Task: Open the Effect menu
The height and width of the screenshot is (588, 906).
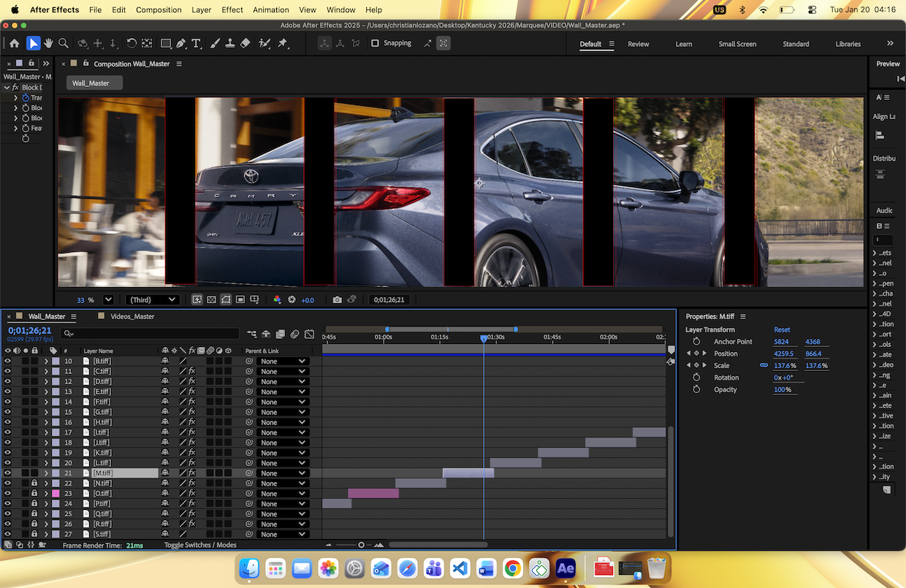Action: click(232, 10)
